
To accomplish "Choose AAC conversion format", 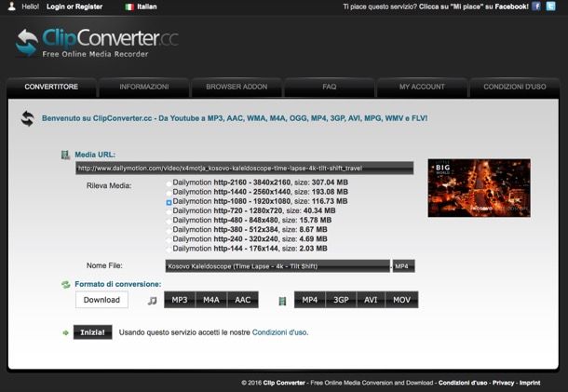I will coord(243,300).
